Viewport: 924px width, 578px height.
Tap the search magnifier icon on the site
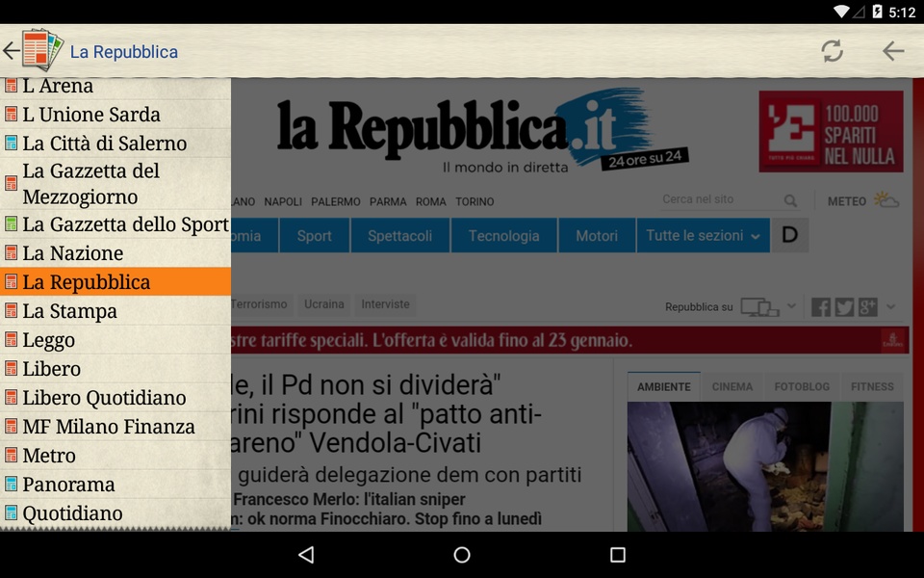[x=791, y=201]
